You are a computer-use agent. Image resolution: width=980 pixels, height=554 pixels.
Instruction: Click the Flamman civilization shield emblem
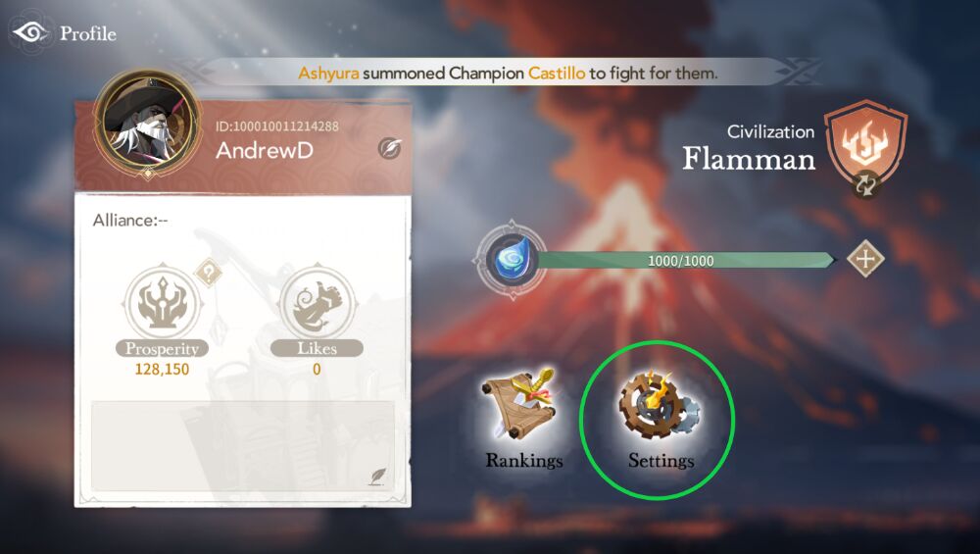(x=865, y=145)
